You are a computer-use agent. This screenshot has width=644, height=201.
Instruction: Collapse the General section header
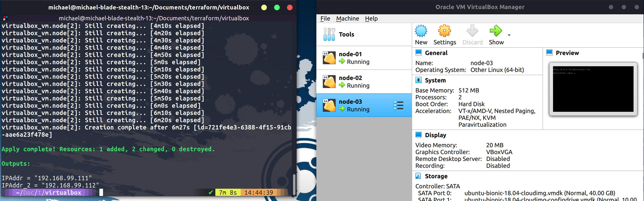436,53
